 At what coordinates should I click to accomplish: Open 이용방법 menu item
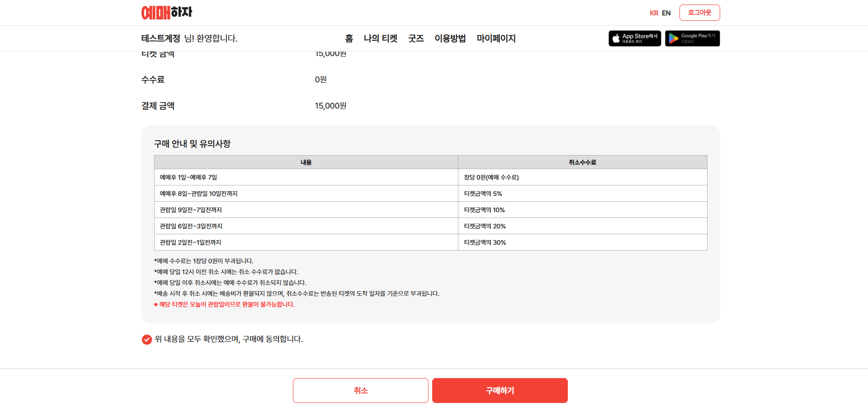click(450, 38)
